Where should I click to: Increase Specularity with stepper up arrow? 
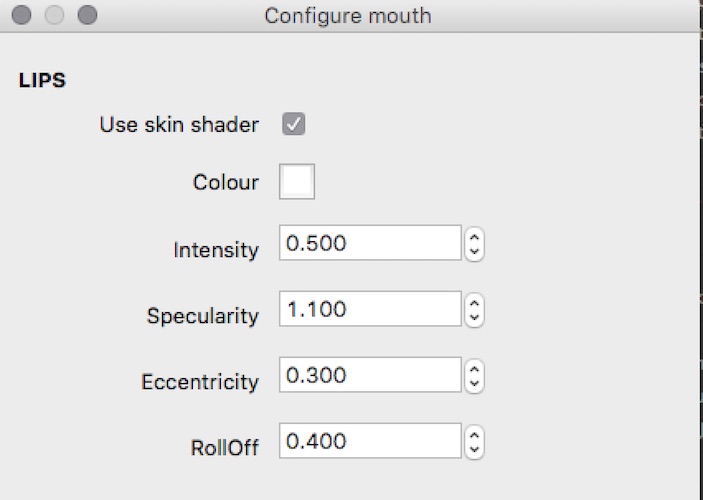click(x=475, y=303)
